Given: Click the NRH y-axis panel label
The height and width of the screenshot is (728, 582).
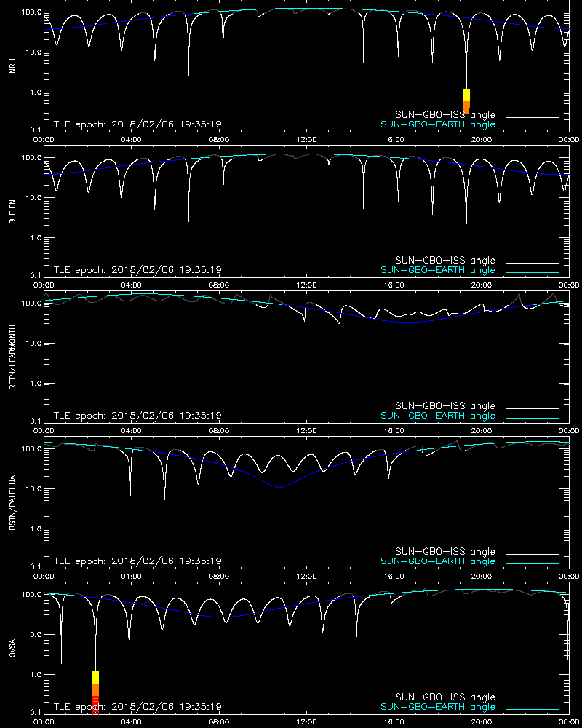Looking at the screenshot, I should (12, 66).
